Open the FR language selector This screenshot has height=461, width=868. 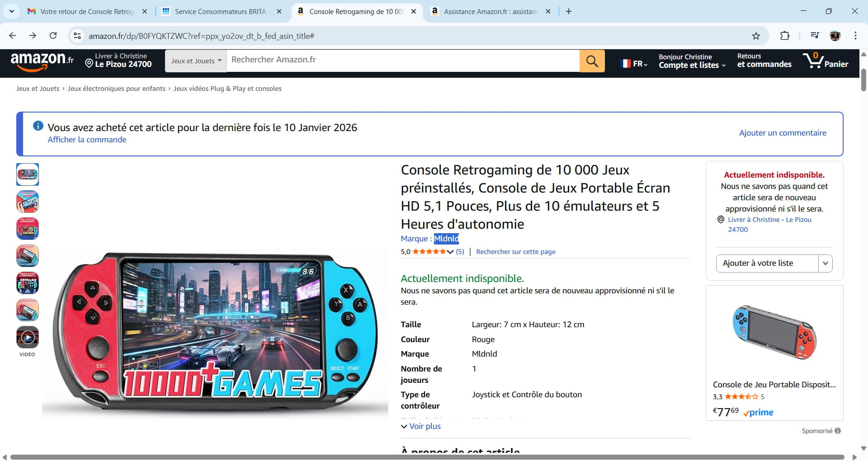point(634,64)
